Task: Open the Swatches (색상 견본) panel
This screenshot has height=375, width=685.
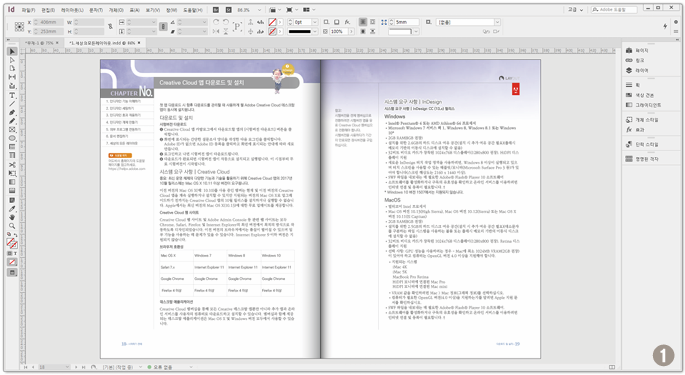Action: click(640, 95)
